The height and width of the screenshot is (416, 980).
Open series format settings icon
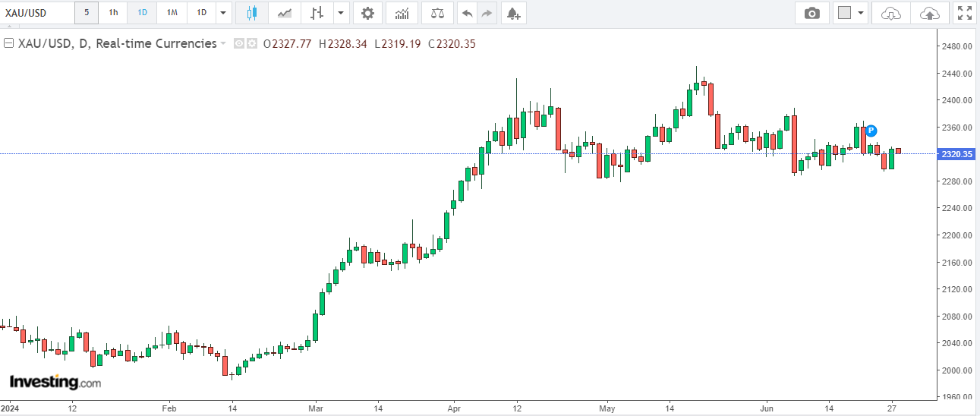point(252,44)
